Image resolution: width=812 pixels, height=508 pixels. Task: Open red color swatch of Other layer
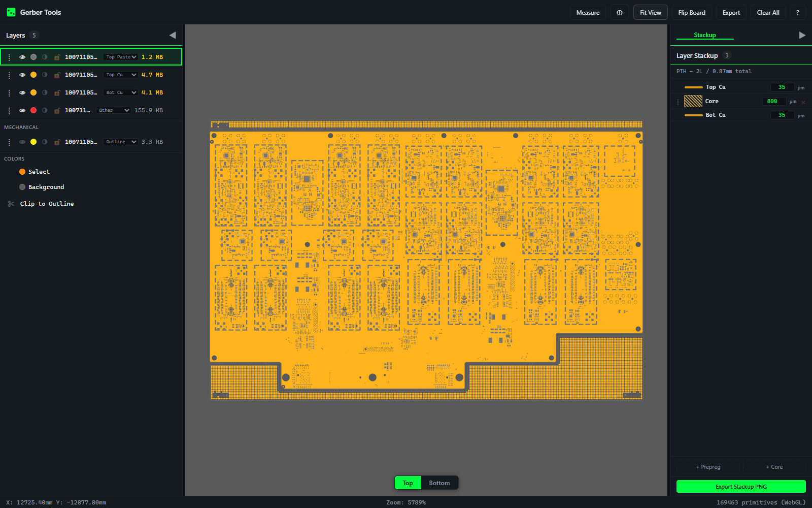point(33,110)
